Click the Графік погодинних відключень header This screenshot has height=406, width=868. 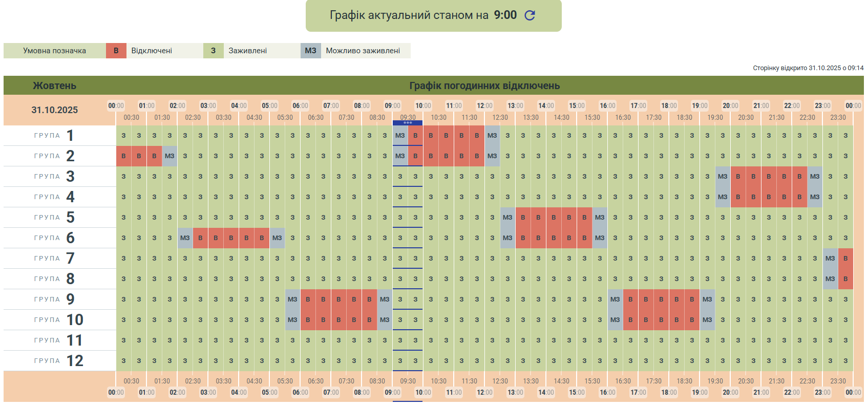tap(484, 86)
